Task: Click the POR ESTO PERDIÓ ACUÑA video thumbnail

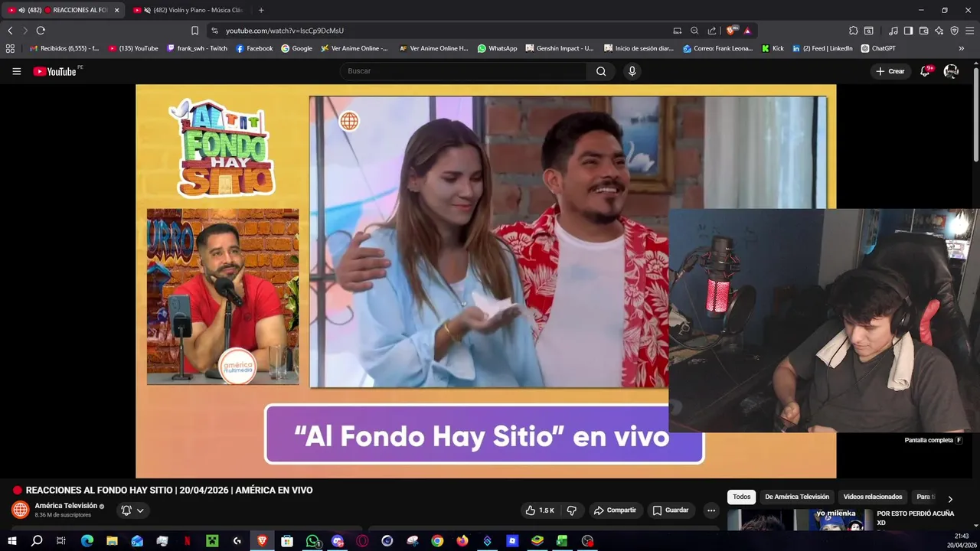Action: click(799, 520)
